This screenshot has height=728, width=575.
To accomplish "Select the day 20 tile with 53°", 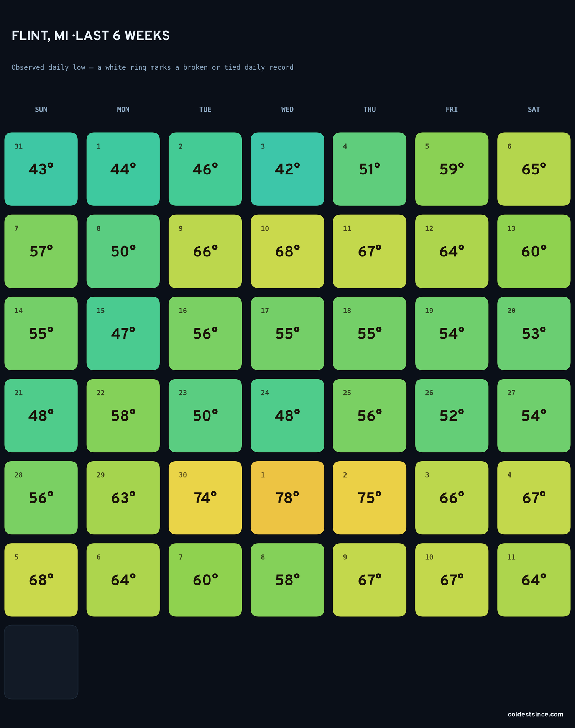I will (534, 334).
